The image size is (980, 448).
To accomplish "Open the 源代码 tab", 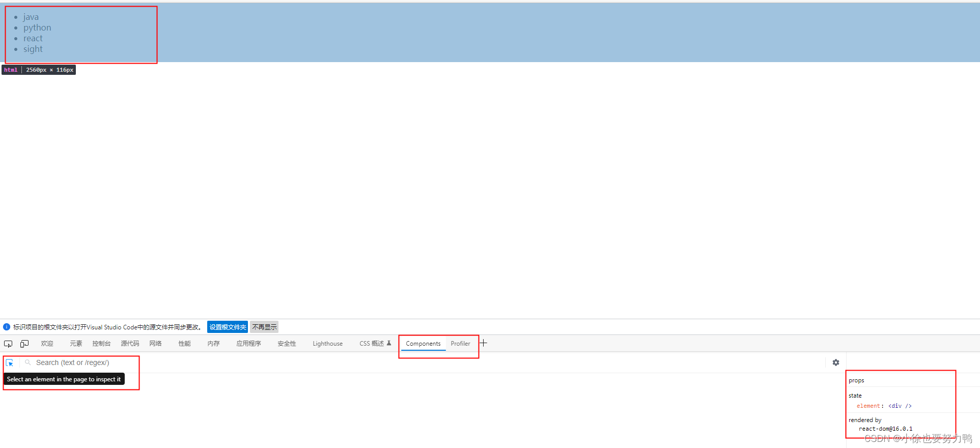I will [130, 344].
